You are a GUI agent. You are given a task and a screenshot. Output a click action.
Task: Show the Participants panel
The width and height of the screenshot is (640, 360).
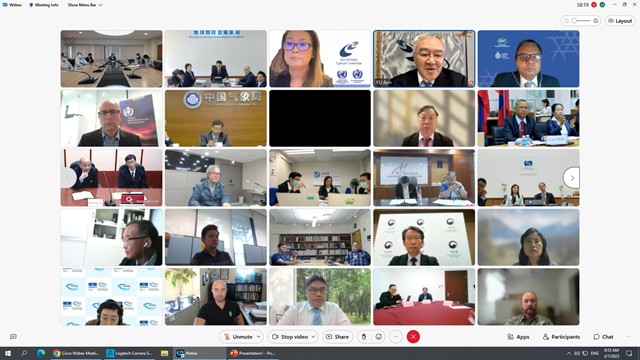(561, 337)
